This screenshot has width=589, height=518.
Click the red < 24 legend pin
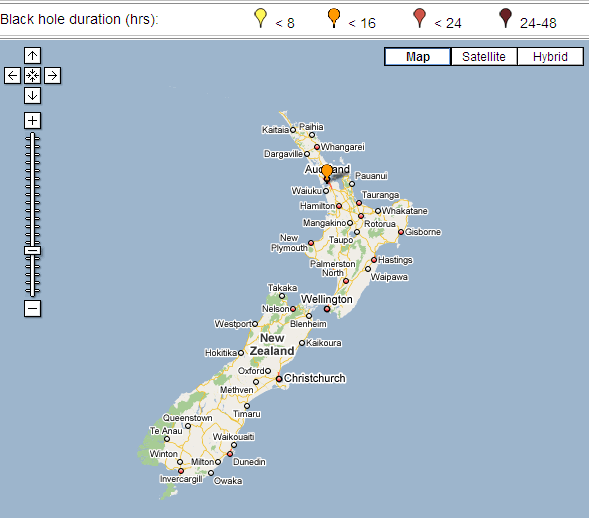(419, 17)
